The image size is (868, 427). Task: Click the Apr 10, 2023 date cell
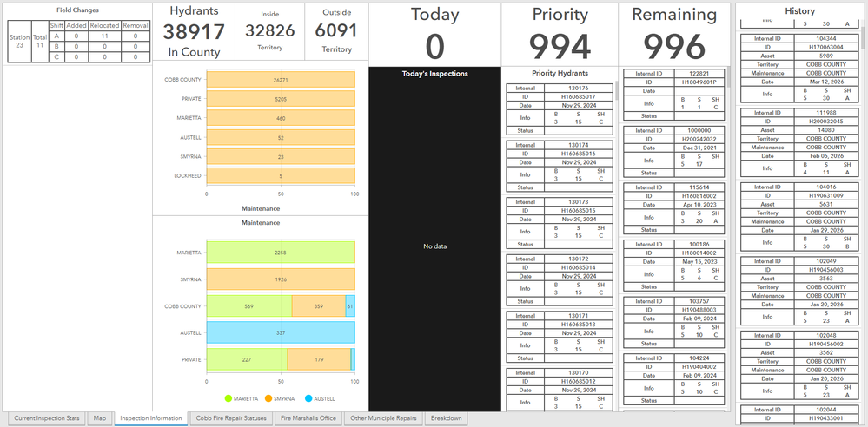(699, 205)
